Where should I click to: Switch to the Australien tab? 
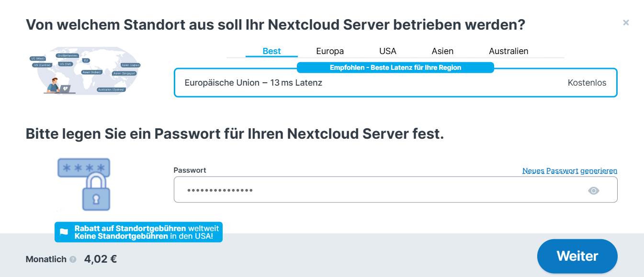point(508,51)
